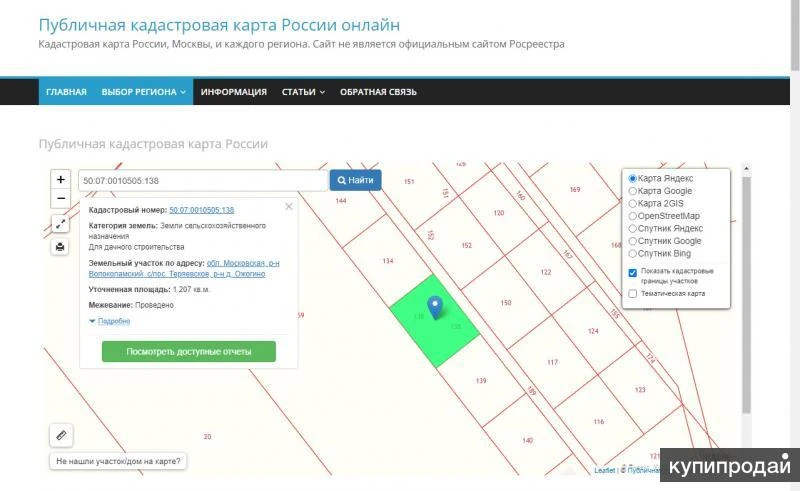Enable the Тематическая карта checkbox
This screenshot has width=800, height=491.
click(x=633, y=294)
